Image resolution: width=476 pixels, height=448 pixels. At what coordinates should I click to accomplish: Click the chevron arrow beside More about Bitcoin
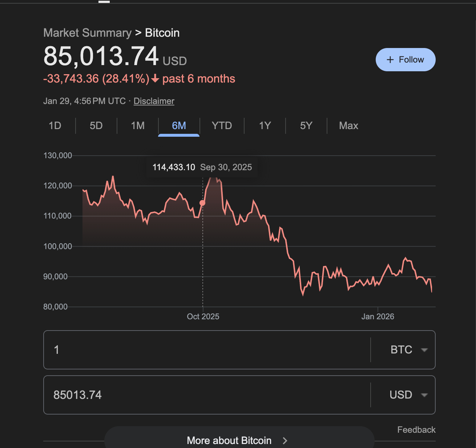click(285, 441)
